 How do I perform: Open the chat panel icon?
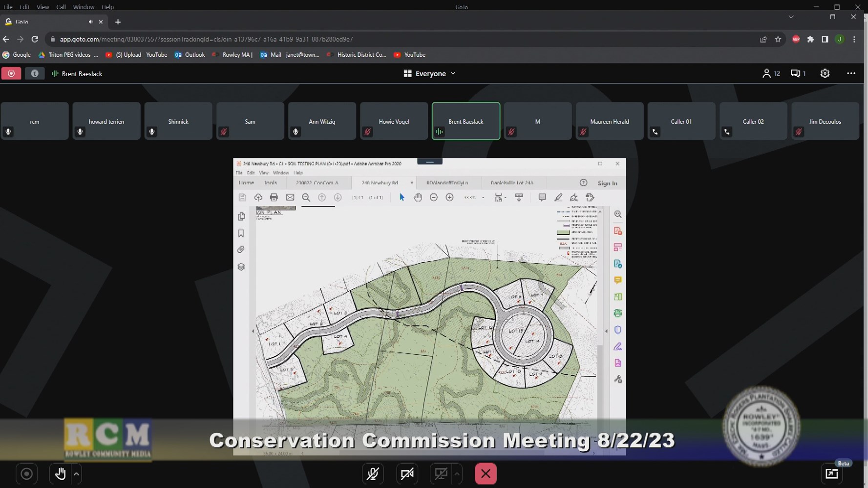[798, 73]
